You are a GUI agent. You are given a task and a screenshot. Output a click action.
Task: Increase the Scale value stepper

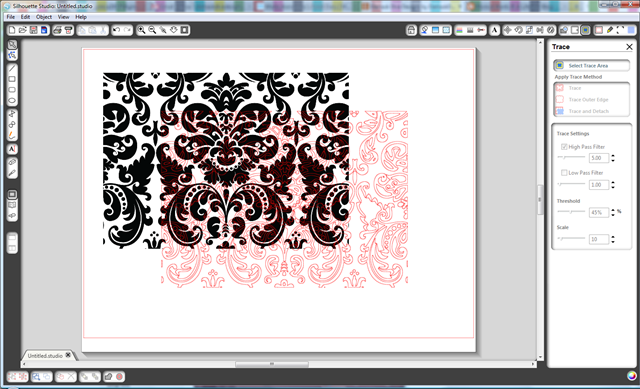pyautogui.click(x=613, y=237)
